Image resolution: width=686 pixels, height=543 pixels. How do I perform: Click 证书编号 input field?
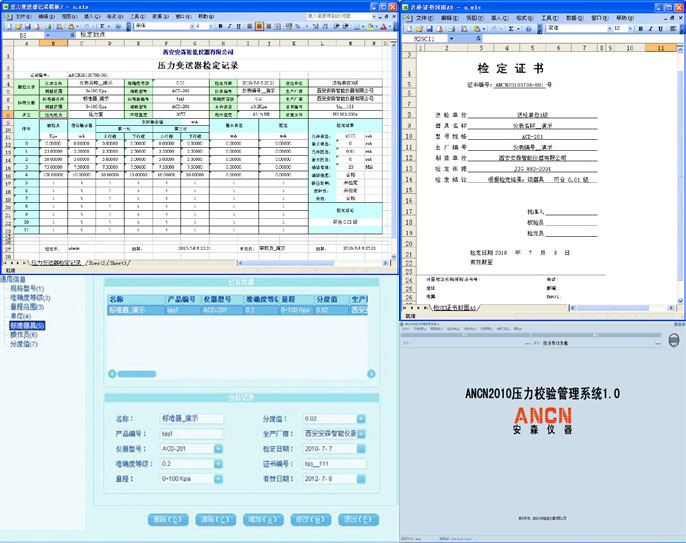[x=335, y=464]
